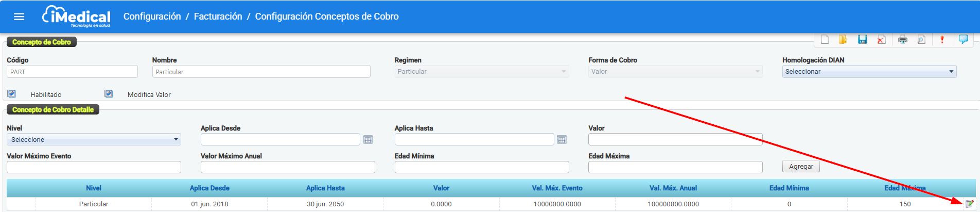Go to Facturación in the breadcrumb
Screen dimensions: 980x212
click(218, 17)
